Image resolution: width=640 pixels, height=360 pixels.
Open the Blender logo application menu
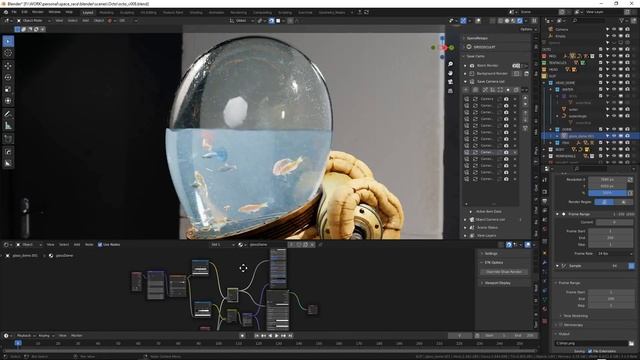(x=5, y=12)
